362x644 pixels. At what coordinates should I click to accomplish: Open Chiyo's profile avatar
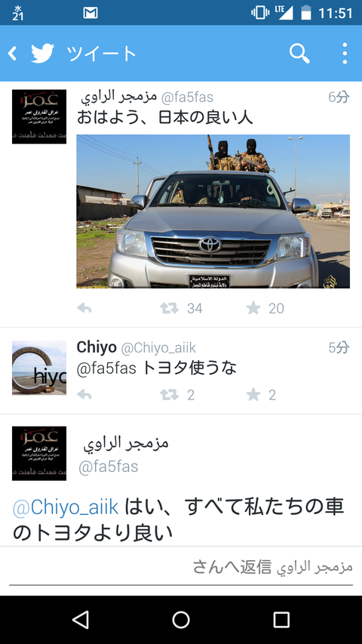(39, 368)
